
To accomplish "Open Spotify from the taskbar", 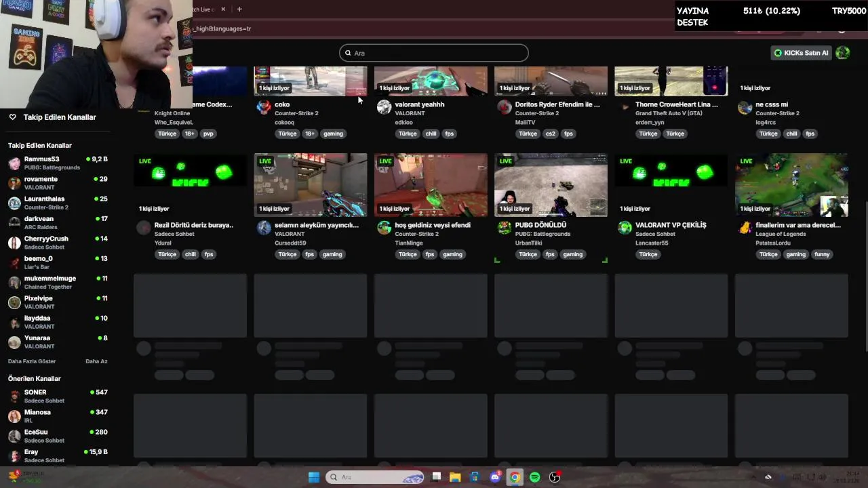I will (534, 477).
